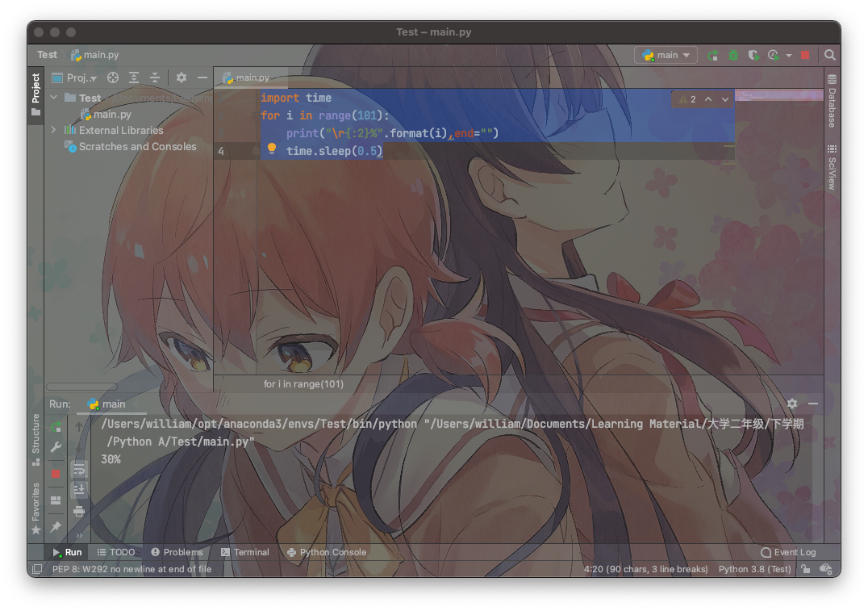Image resolution: width=868 pixels, height=611 pixels.
Task: Pin the Run tab with pin icon
Action: [x=56, y=527]
